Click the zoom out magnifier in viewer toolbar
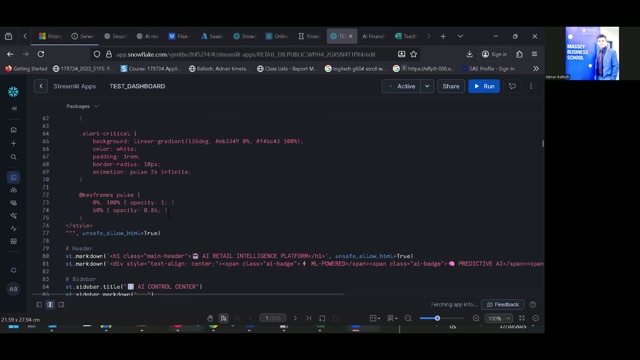Viewport: 640px width, 360px height. (x=408, y=318)
